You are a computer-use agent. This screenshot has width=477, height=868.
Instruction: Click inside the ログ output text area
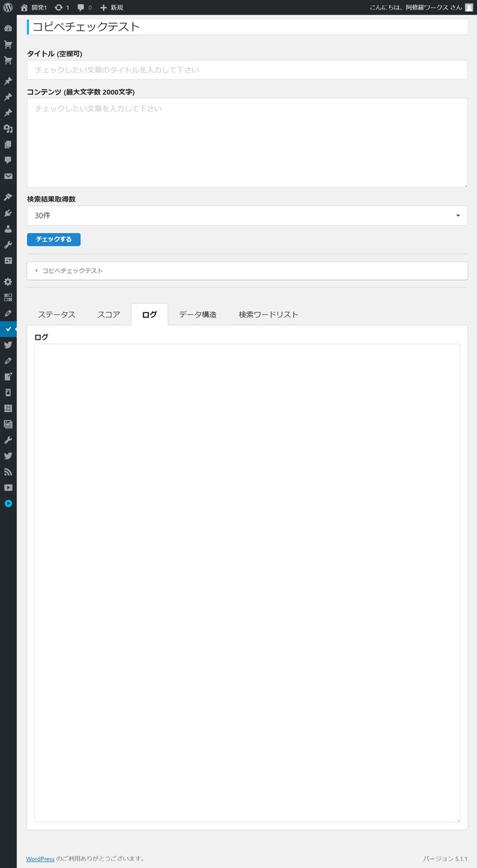point(247,582)
